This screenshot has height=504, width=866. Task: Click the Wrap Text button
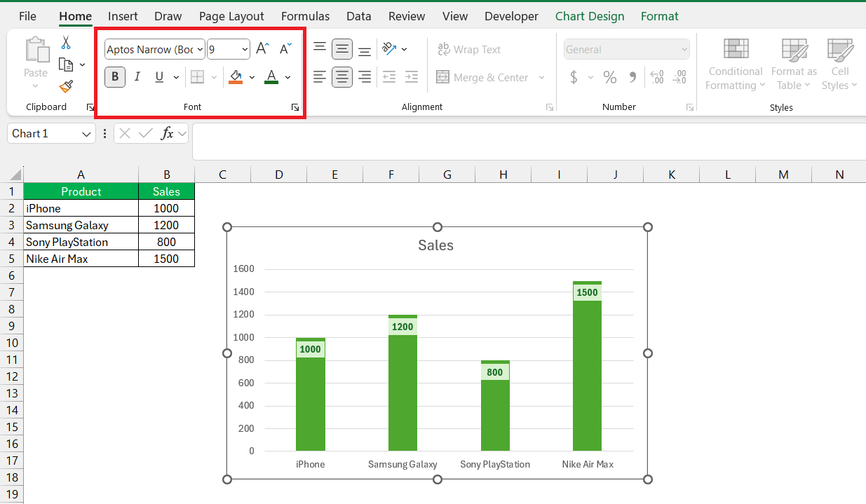coord(469,49)
